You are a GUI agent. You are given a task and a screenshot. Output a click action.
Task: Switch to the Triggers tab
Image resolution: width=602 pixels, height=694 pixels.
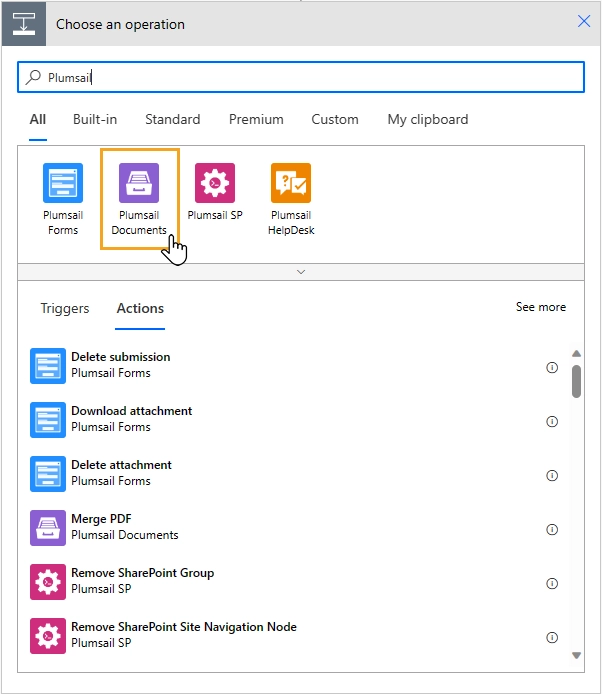point(65,308)
